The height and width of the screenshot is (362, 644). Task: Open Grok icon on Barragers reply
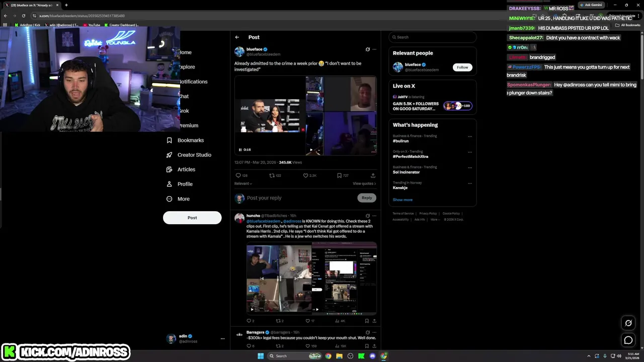pos(367,332)
